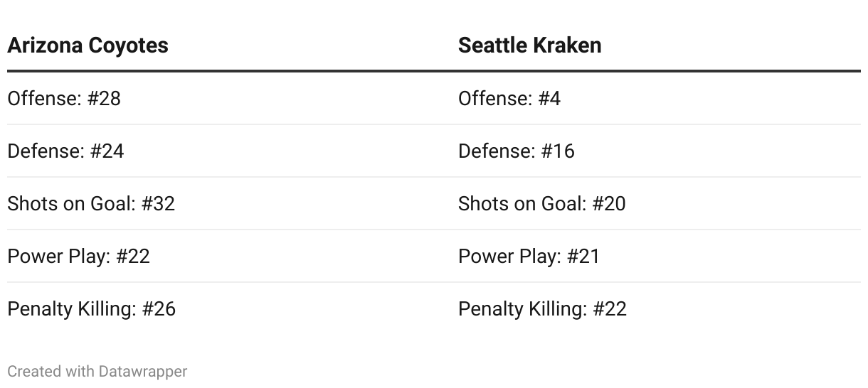Open the Created with Datawrapper link

point(97,371)
